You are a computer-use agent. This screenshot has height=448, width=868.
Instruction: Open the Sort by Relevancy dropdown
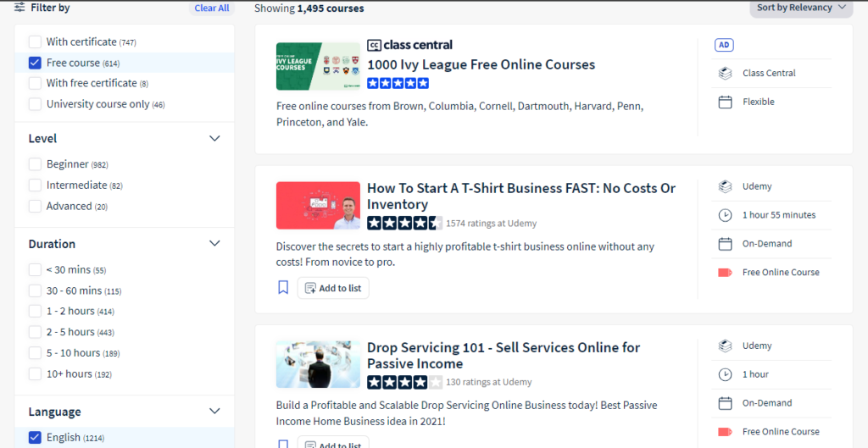point(801,8)
